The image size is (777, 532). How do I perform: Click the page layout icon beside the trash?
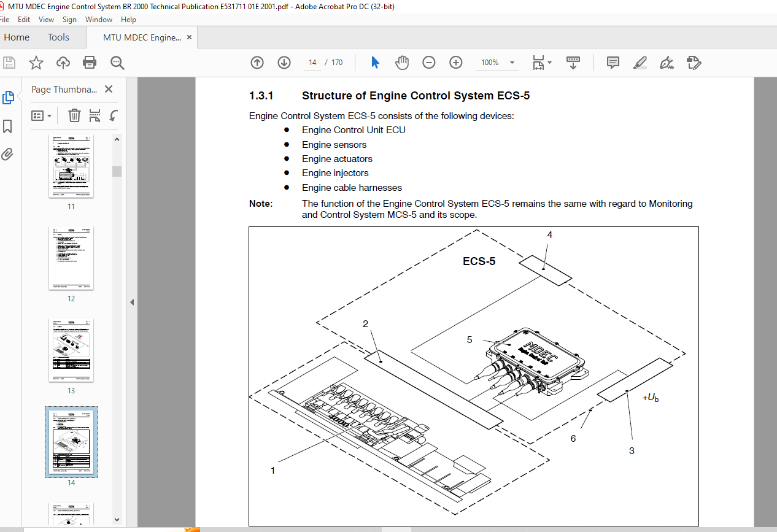pos(95,115)
